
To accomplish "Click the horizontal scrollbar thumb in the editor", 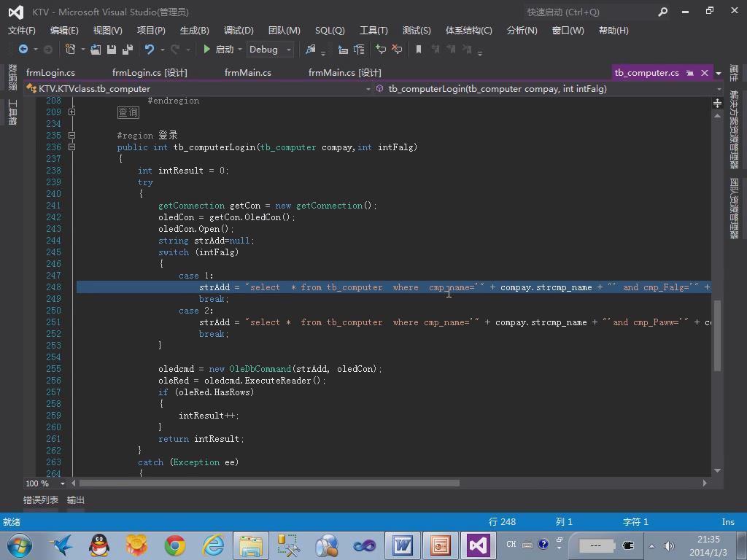I will click(269, 483).
